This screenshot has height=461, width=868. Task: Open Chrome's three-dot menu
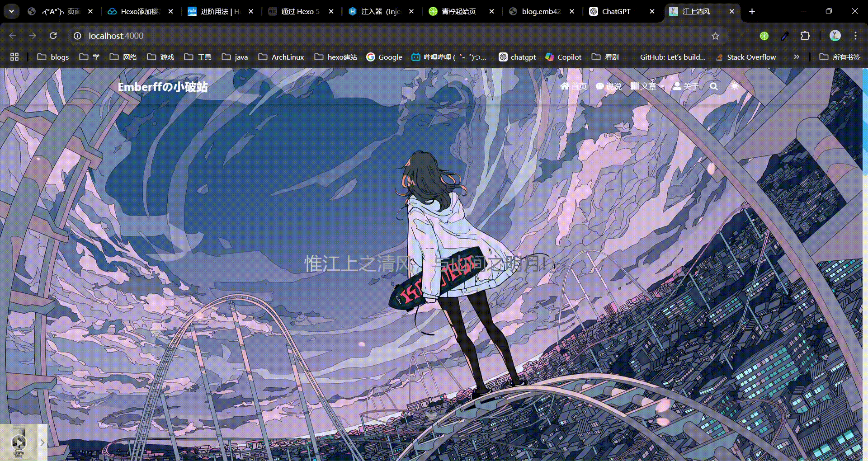point(855,36)
